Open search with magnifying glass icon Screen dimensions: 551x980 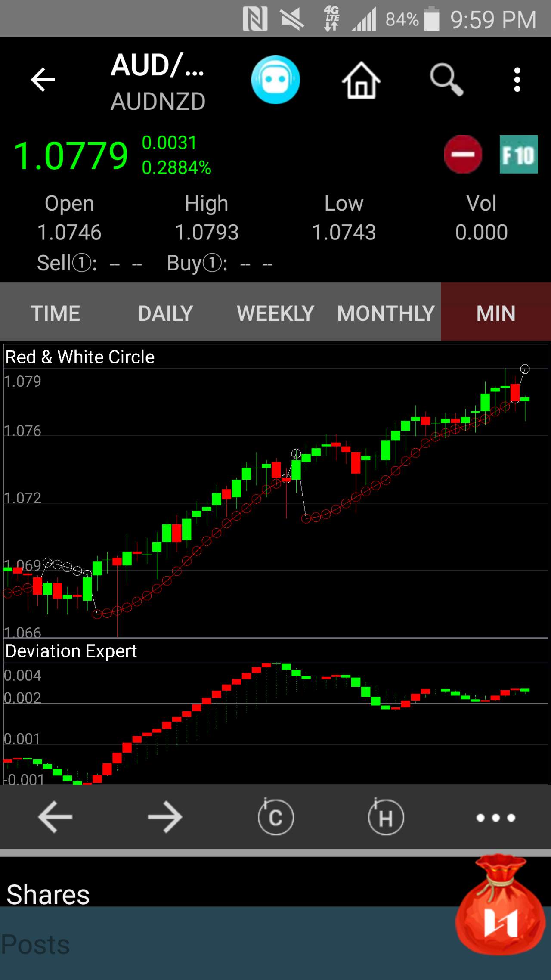(x=446, y=80)
